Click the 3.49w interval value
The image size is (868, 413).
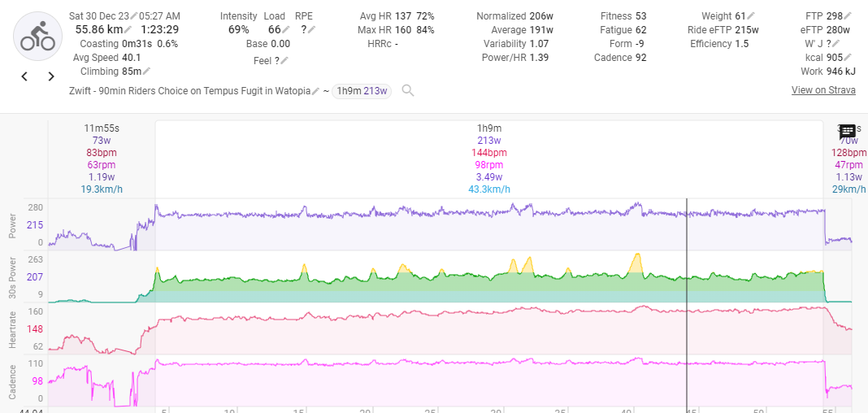click(x=488, y=177)
